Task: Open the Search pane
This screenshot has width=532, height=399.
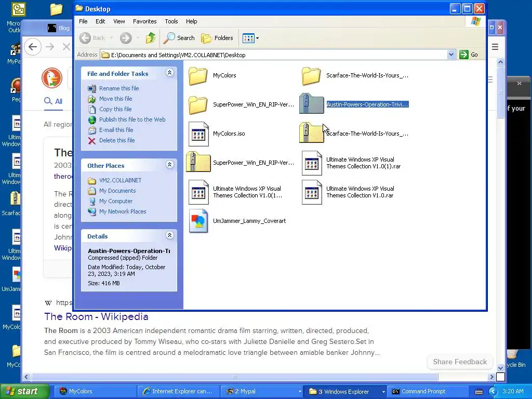Action: tap(179, 38)
